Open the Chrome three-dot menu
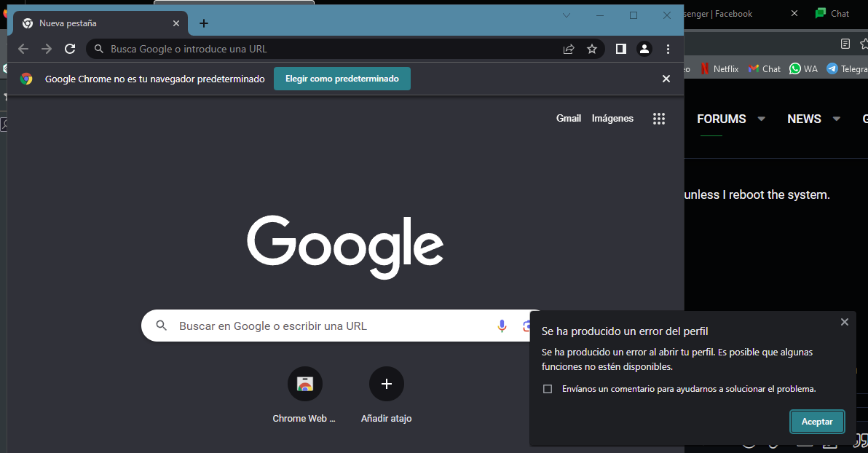 pos(668,49)
